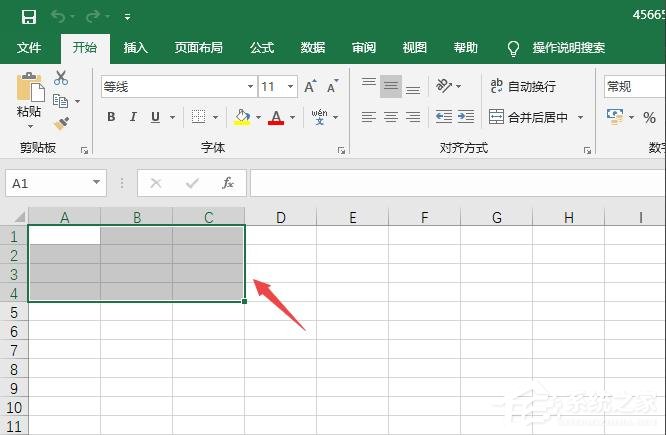Select the Format Painter brush
Viewport: 666px width, 435px height.
(61, 124)
